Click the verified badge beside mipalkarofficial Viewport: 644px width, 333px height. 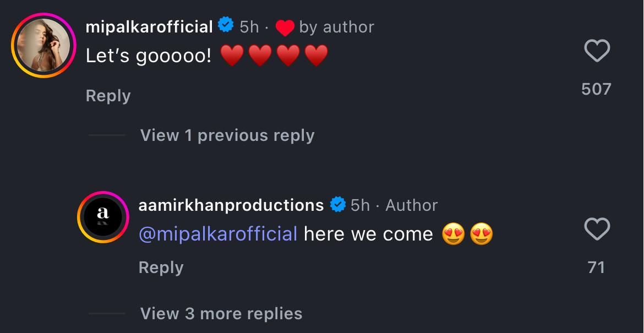pos(225,26)
